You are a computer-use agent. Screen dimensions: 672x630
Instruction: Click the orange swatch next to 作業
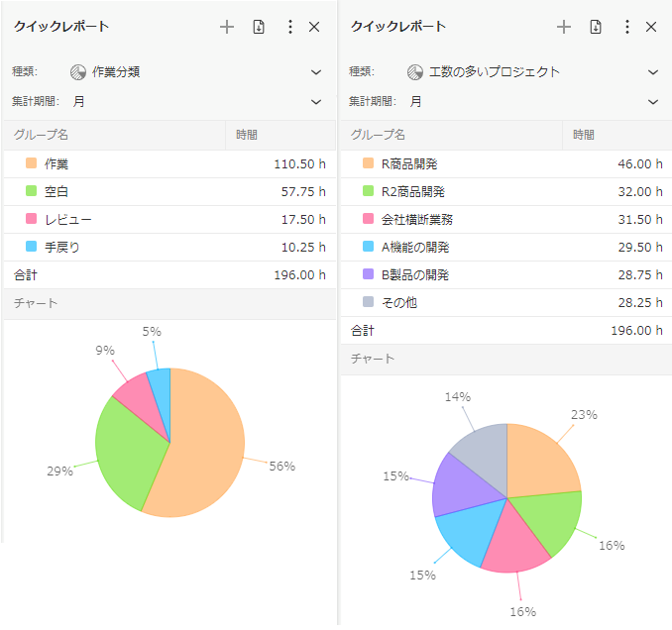pyautogui.click(x=31, y=163)
